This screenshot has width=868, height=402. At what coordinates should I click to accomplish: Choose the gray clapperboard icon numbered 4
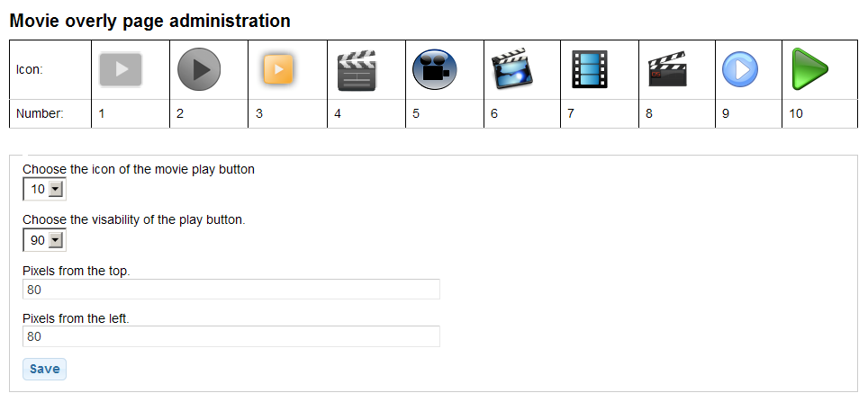pos(357,70)
